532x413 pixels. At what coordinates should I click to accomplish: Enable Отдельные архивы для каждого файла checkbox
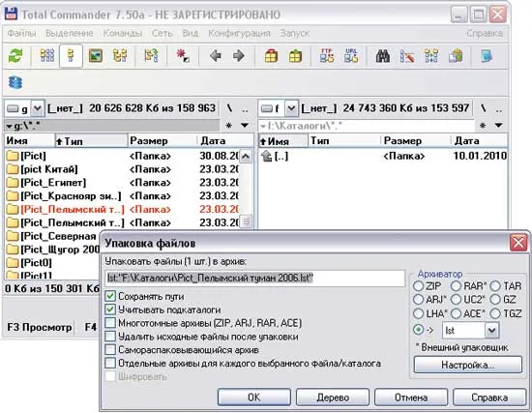(x=110, y=363)
